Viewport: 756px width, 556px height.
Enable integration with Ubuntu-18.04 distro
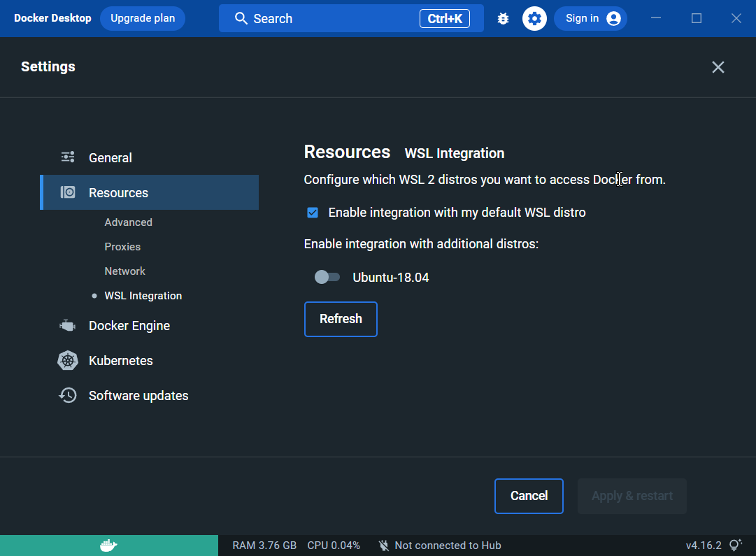click(x=327, y=277)
